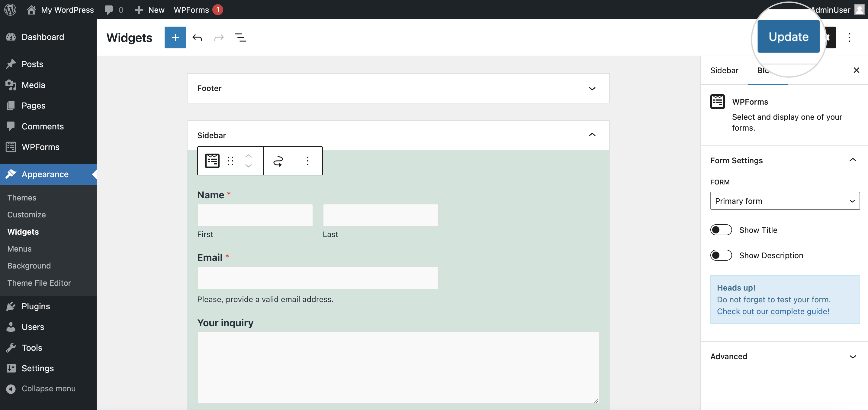Move block up with arrow
This screenshot has height=410, width=868.
[248, 156]
